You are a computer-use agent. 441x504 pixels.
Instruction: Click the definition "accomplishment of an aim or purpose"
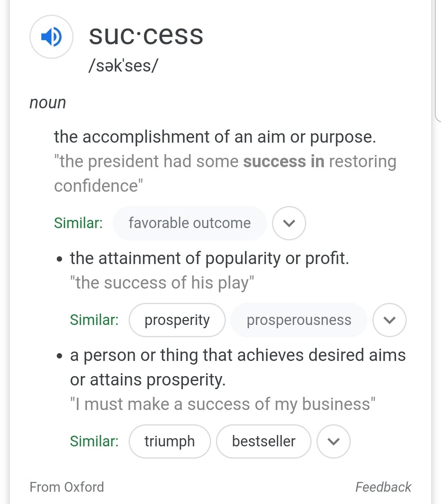[215, 137]
